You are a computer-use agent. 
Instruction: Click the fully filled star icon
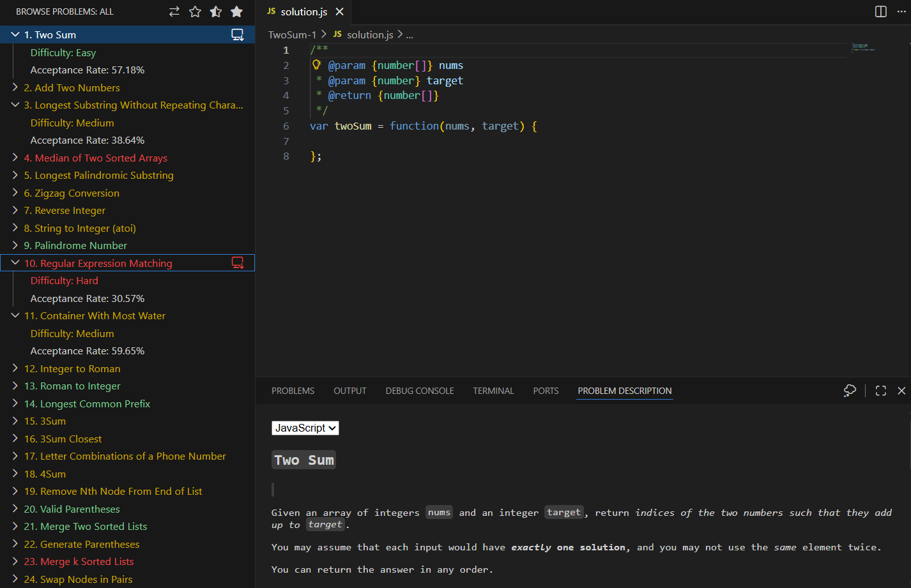coord(236,11)
